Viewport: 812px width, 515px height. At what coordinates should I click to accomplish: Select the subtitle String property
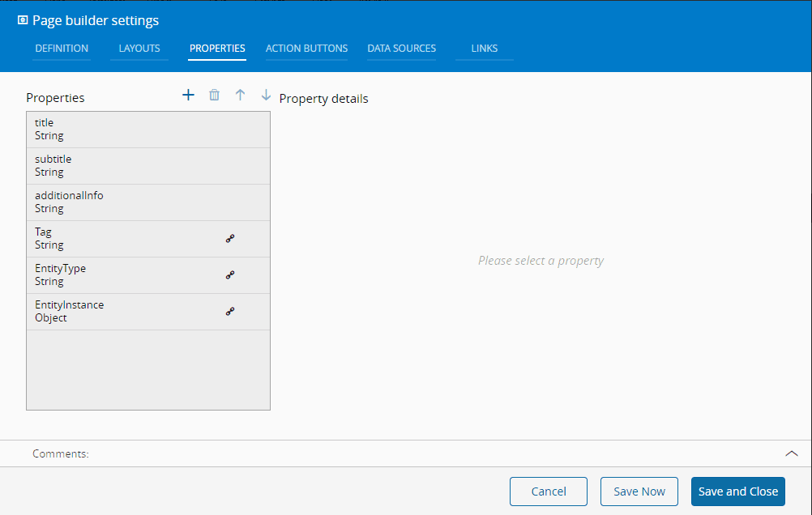148,166
